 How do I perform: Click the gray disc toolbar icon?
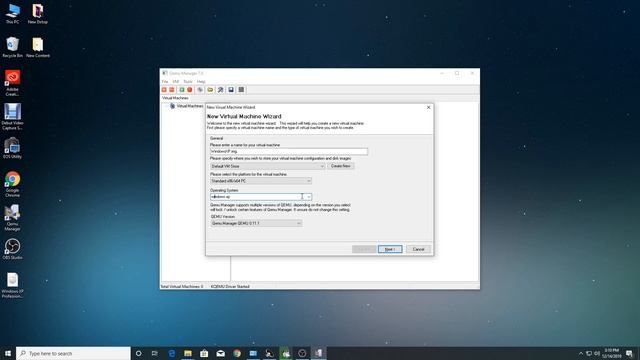[x=200, y=90]
